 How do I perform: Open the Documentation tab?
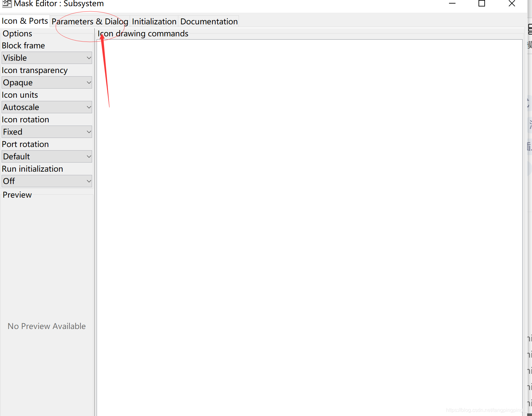point(209,21)
